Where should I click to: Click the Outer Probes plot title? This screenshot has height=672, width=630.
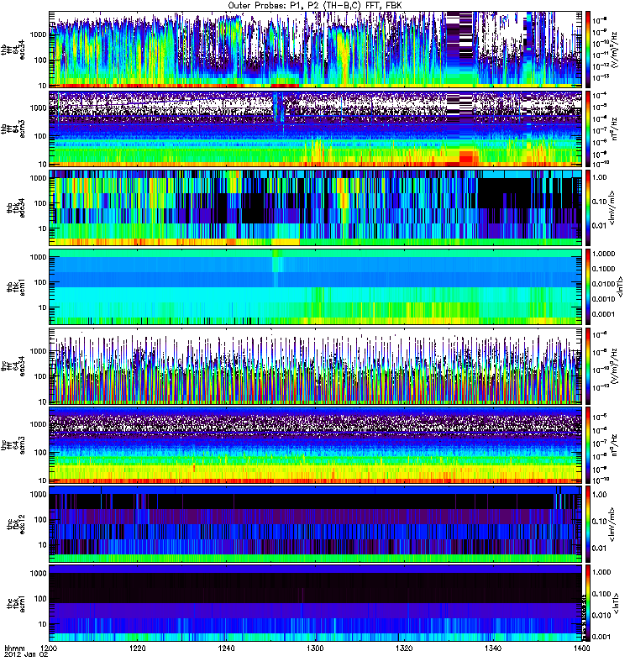pyautogui.click(x=315, y=5)
